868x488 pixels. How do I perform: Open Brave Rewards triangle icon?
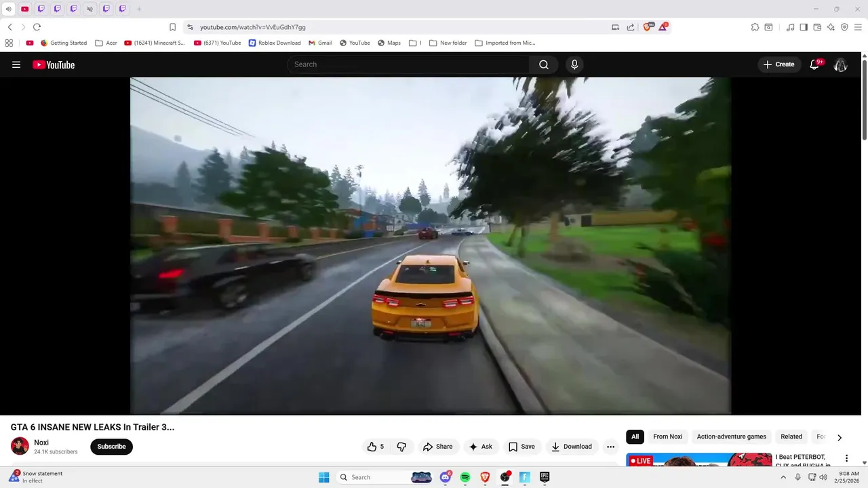664,27
